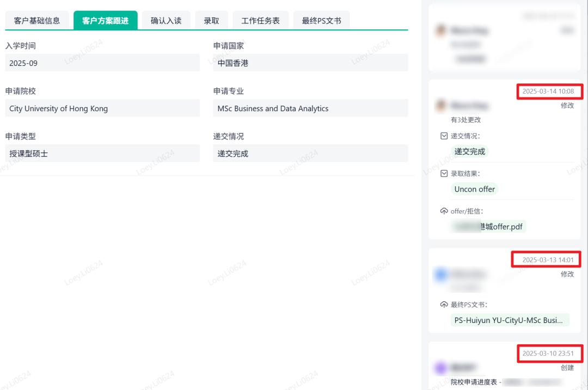Expand the 申请类型 field showing 授课型硕士
Screen dimensions: 588x390
click(x=102, y=154)
